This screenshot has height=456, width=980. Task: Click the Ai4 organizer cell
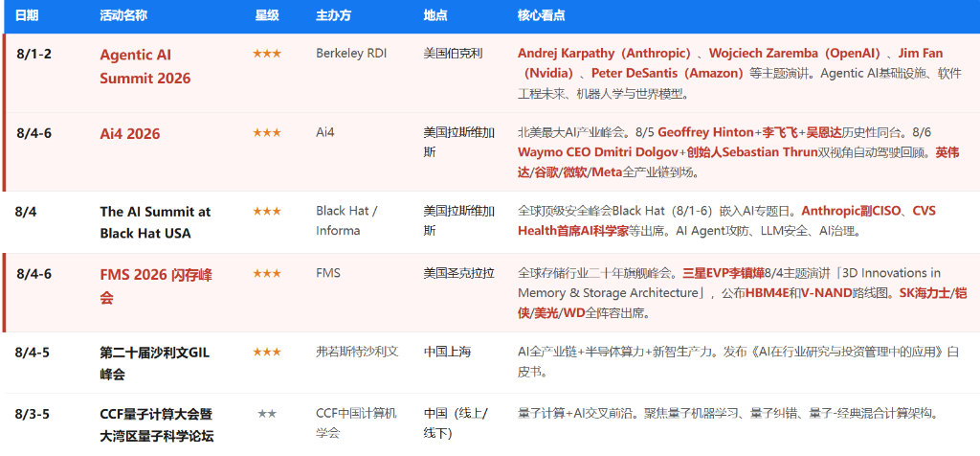pyautogui.click(x=325, y=132)
